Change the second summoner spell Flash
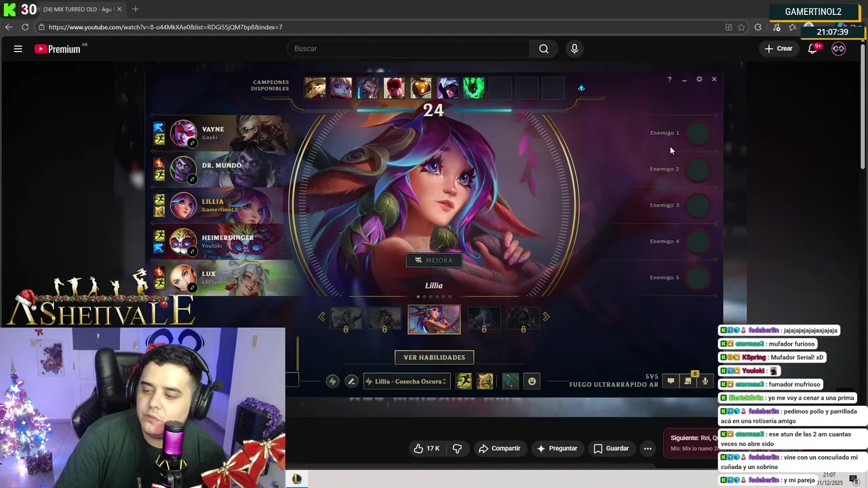The image size is (868, 488). (x=485, y=382)
